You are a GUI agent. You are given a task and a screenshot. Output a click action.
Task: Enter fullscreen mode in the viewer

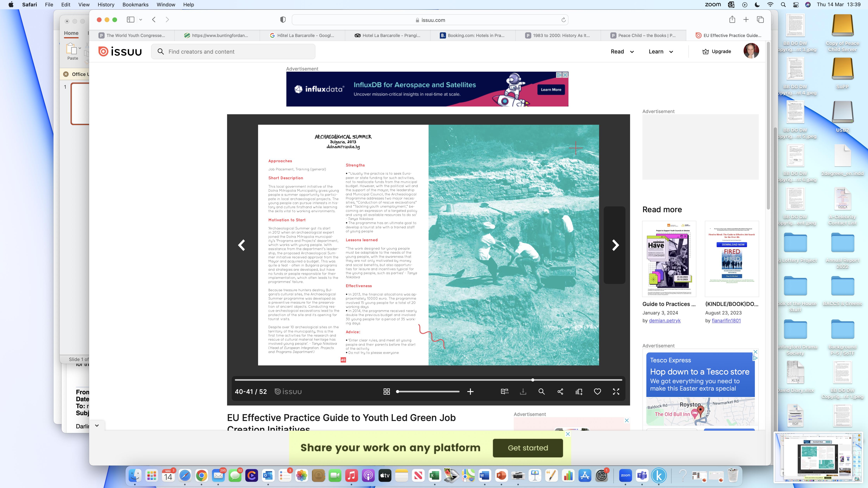coord(616,392)
